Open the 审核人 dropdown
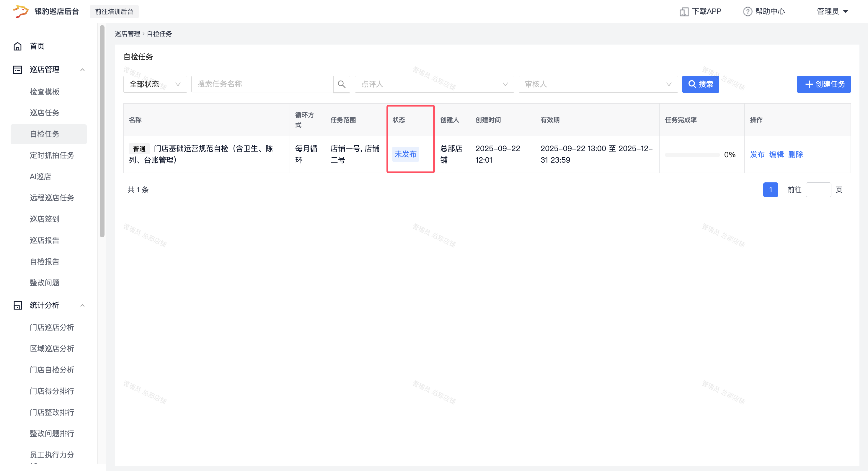Viewport: 868px width, 471px height. (x=598, y=84)
